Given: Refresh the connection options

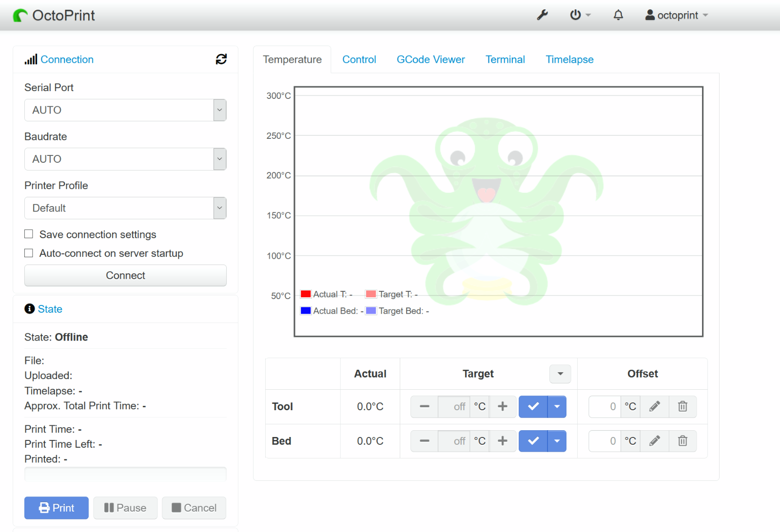Looking at the screenshot, I should pos(221,59).
